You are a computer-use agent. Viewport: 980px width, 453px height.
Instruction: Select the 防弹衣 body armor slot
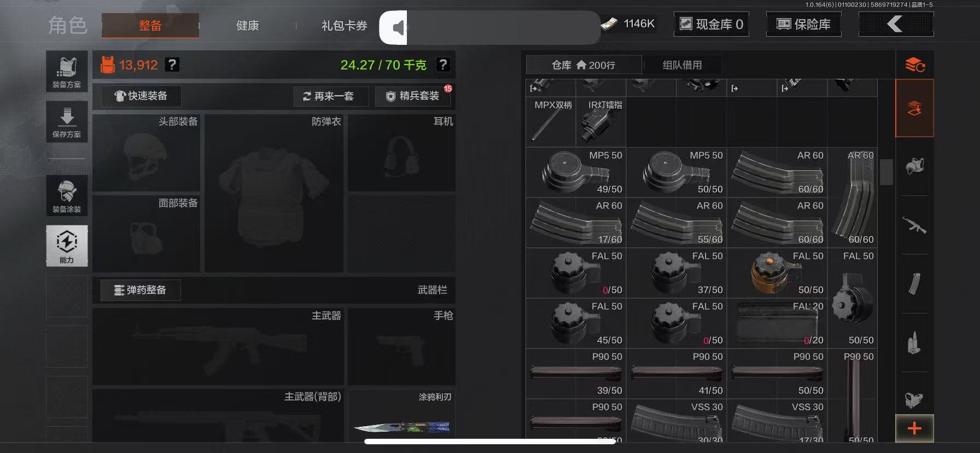274,193
